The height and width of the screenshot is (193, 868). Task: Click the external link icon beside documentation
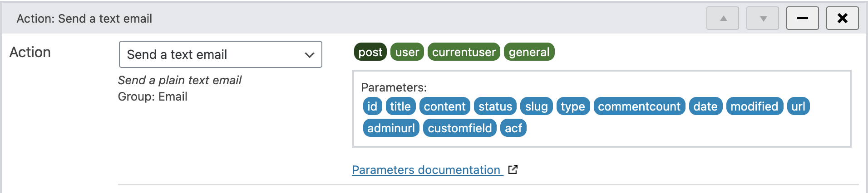[513, 170]
